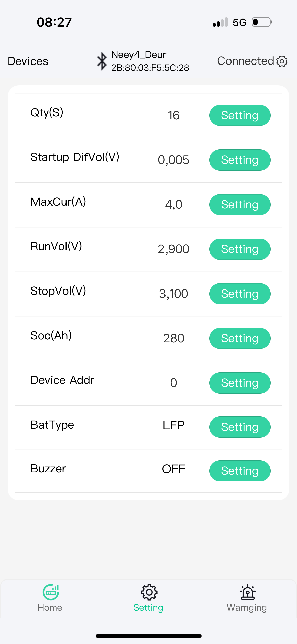Tap the battery indicator in status bar

[262, 22]
